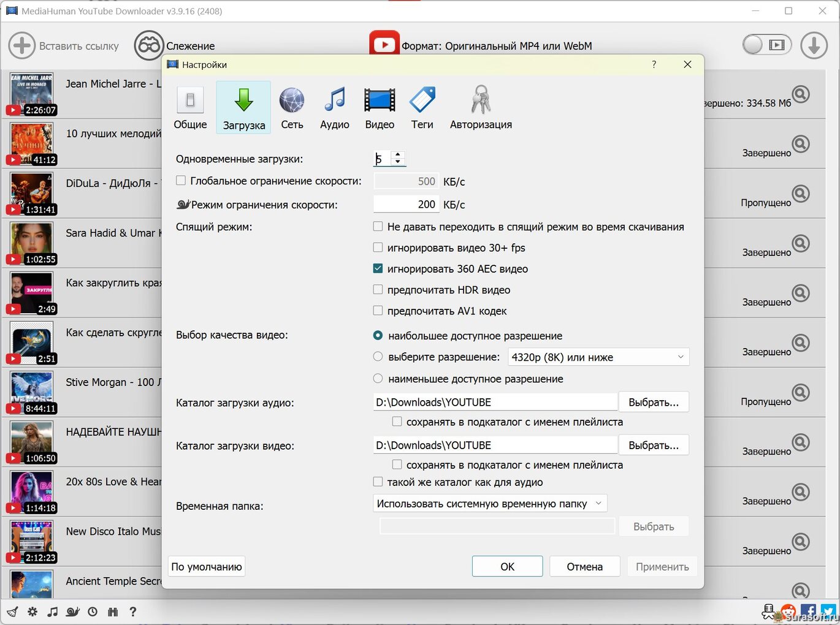Viewport: 840px width, 625px height.
Task: Open the Теги tag icon
Action: pos(422,108)
